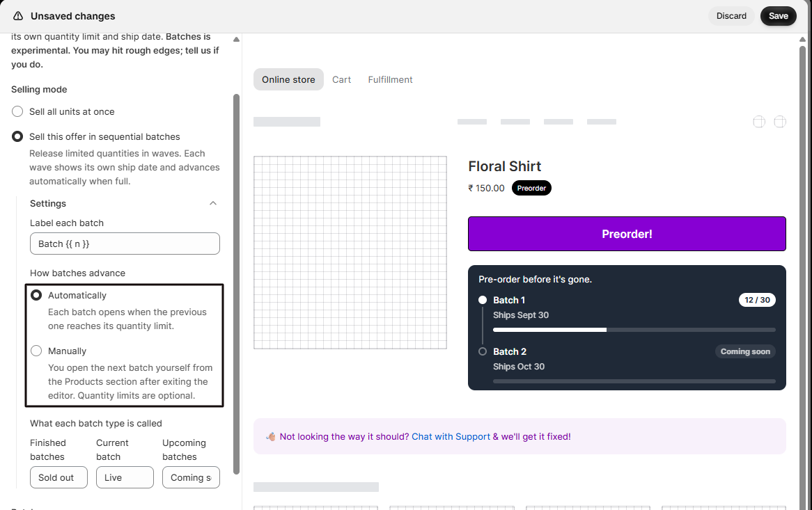
Task: Edit the Label each batch field
Action: pos(125,244)
